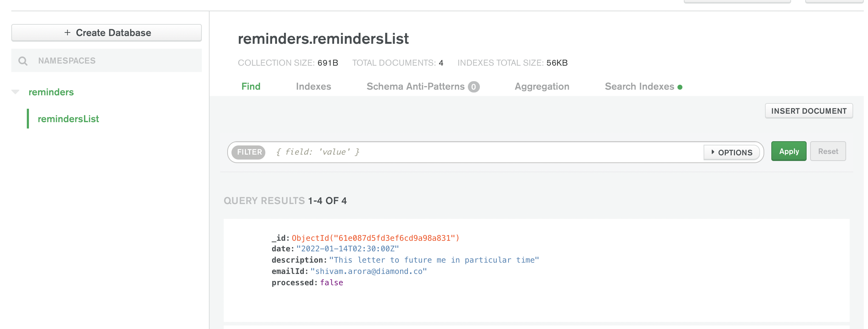Image resolution: width=868 pixels, height=329 pixels.
Task: Click the green dot next to Search Indexes
Action: point(680,87)
